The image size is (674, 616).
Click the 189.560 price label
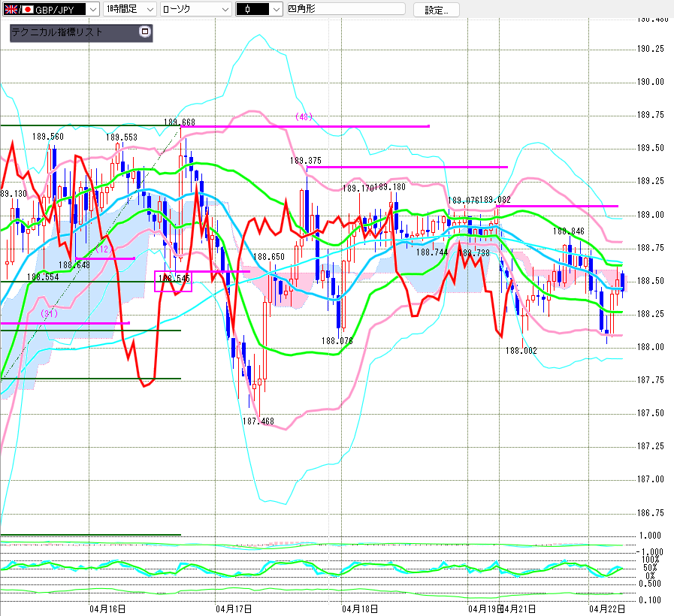47,137
